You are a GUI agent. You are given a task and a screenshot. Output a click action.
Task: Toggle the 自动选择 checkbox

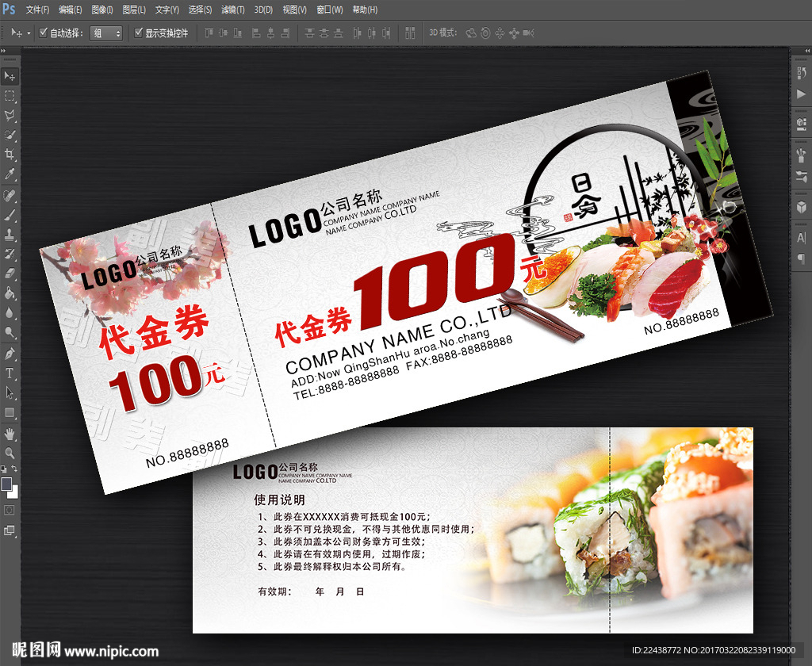pos(44,33)
